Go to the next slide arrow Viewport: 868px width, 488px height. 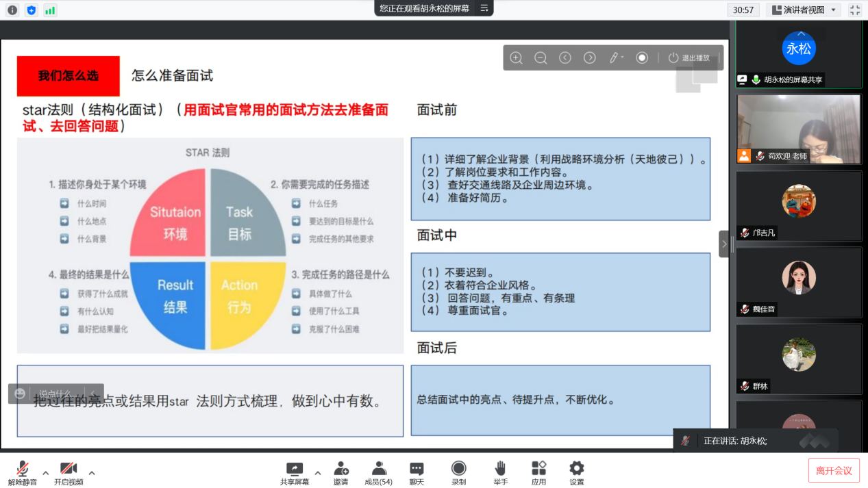tap(589, 58)
